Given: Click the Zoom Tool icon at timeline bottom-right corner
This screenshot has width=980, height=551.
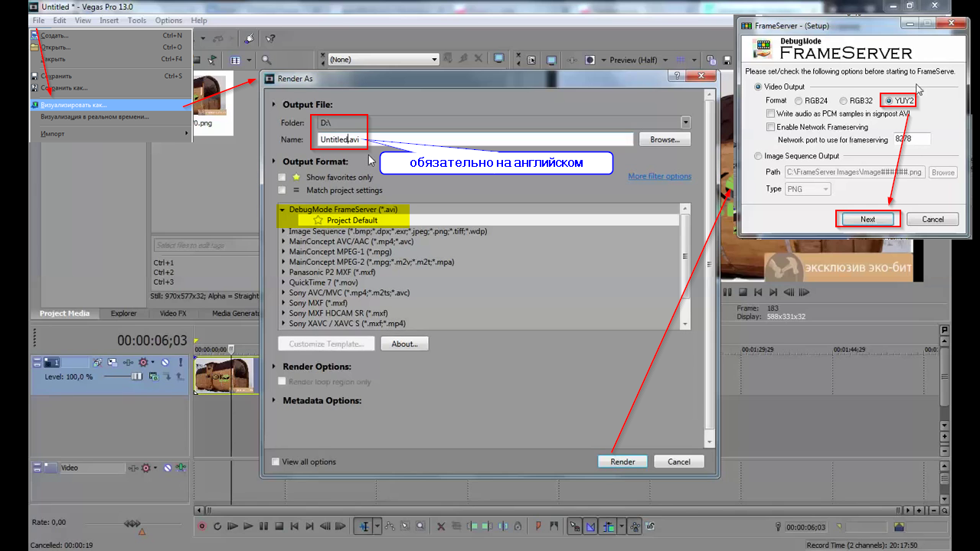Looking at the screenshot, I should pos(944,510).
